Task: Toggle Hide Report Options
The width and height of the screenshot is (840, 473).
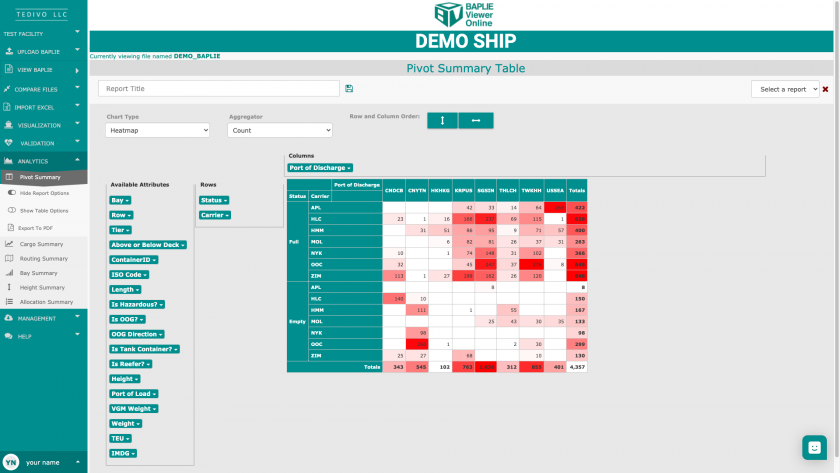Action: [44, 193]
